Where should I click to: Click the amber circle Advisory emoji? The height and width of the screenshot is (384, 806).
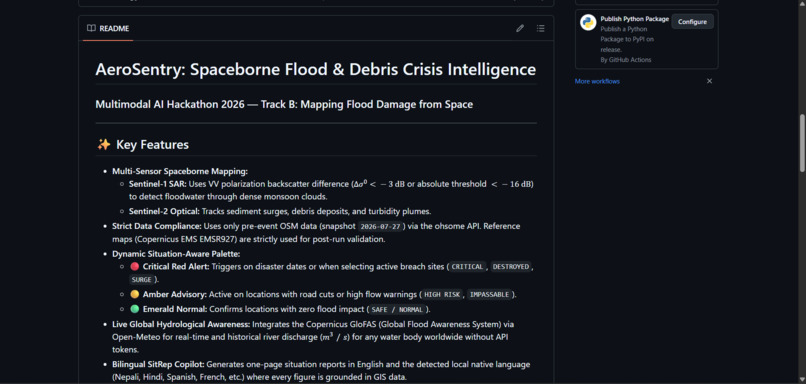point(135,295)
